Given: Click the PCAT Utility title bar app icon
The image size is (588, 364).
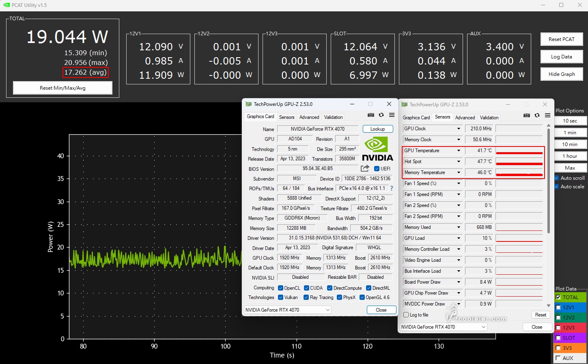Looking at the screenshot, I should coord(6,5).
